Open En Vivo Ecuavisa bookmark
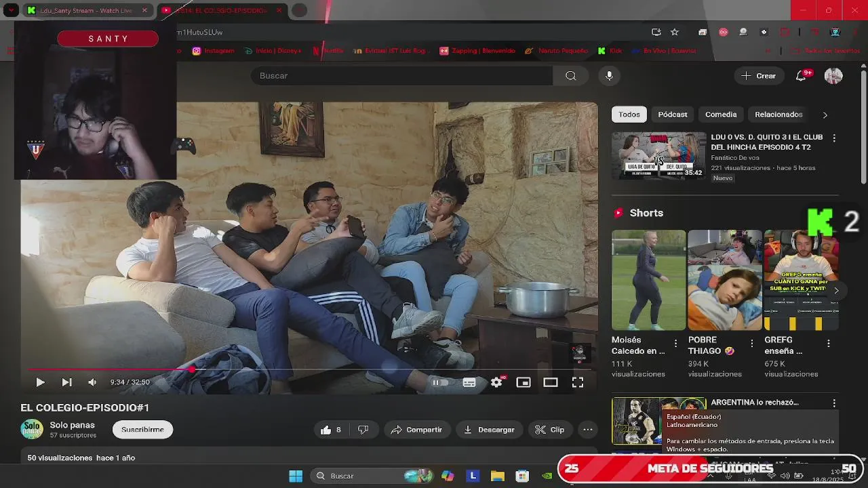This screenshot has width=868, height=488. pyautogui.click(x=663, y=51)
